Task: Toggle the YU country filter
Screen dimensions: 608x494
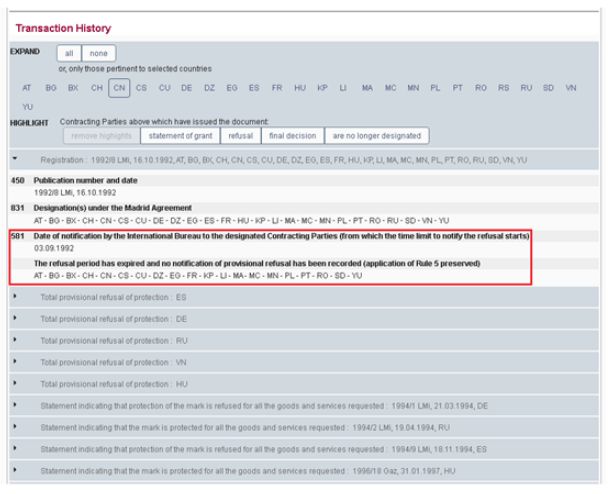Action: [27, 104]
